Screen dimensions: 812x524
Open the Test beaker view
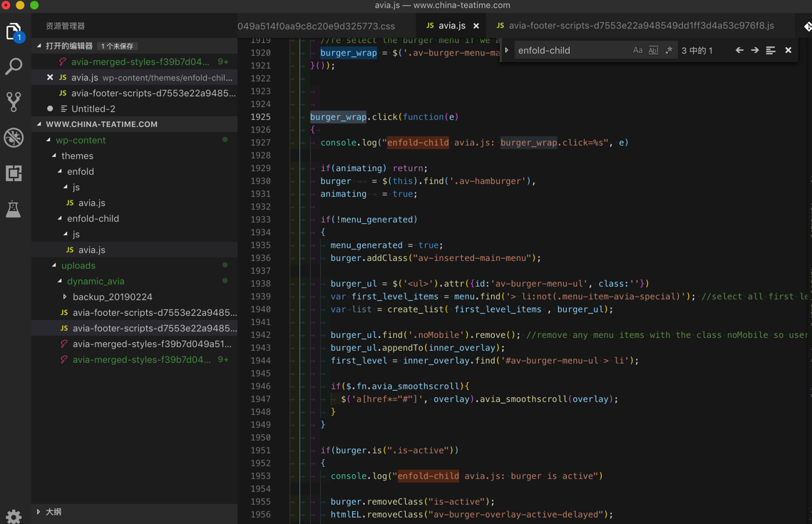[x=14, y=209]
